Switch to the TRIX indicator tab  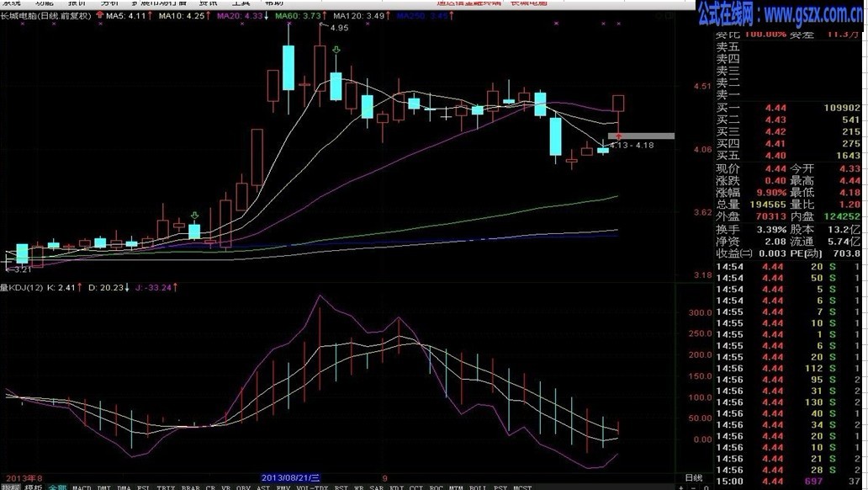point(166,487)
